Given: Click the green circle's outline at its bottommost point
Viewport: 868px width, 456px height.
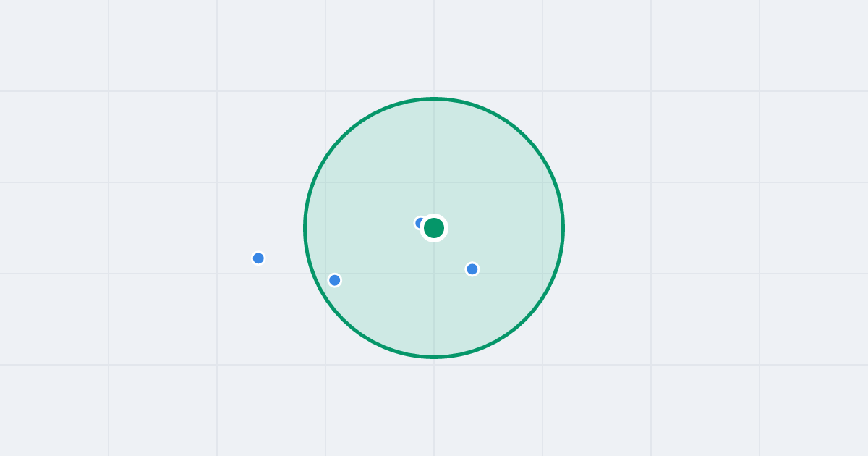Looking at the screenshot, I should tap(434, 357).
